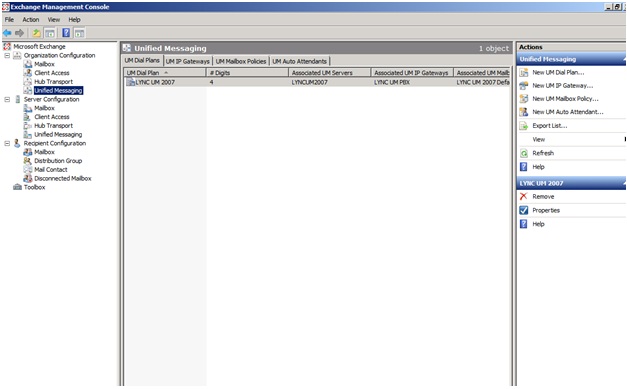627x389 pixels.
Task: Click the Forward arrow toolbar icon
Action: click(x=19, y=33)
